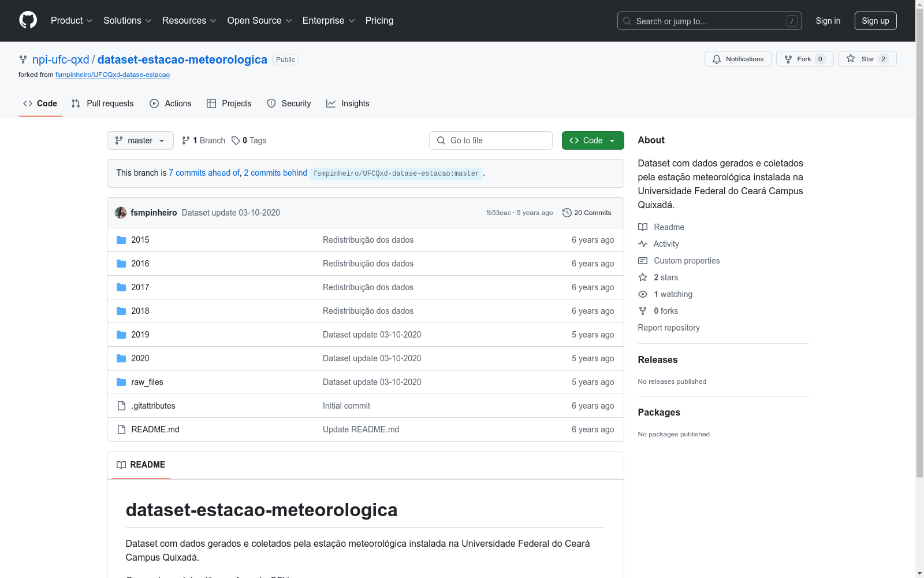
Task: Open the 1 Branch link
Action: (203, 140)
